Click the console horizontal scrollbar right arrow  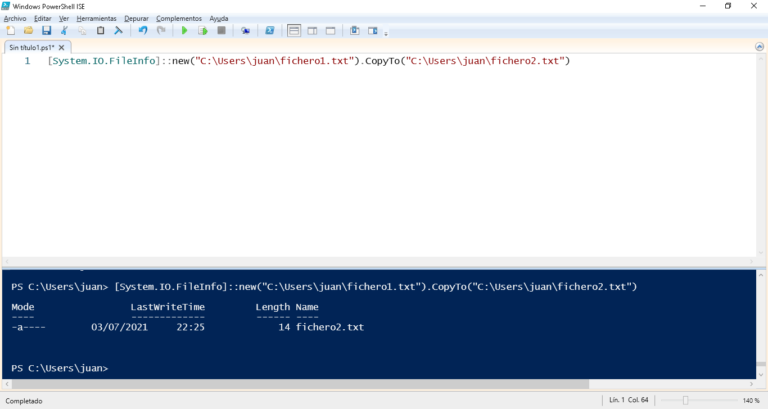coord(751,384)
